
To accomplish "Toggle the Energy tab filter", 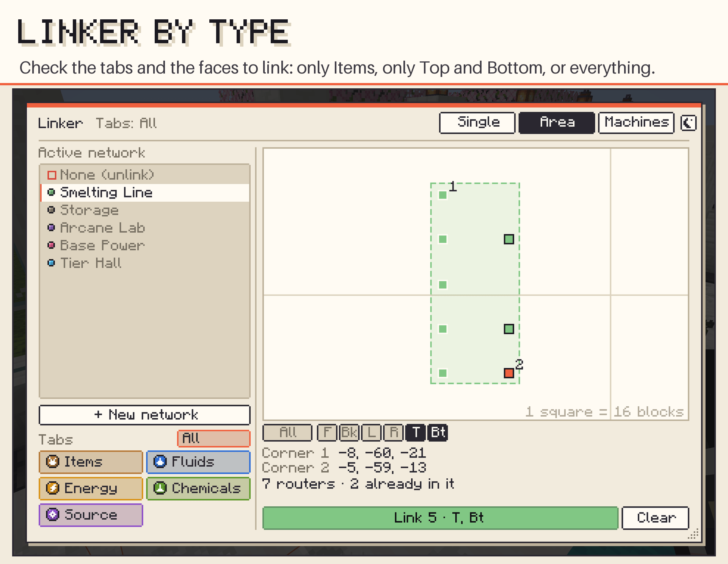I will point(91,488).
